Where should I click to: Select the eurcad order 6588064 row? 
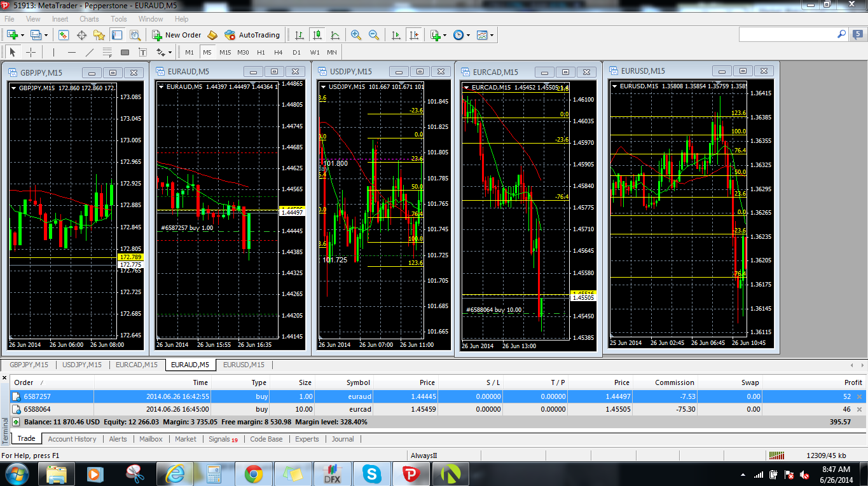click(x=438, y=410)
